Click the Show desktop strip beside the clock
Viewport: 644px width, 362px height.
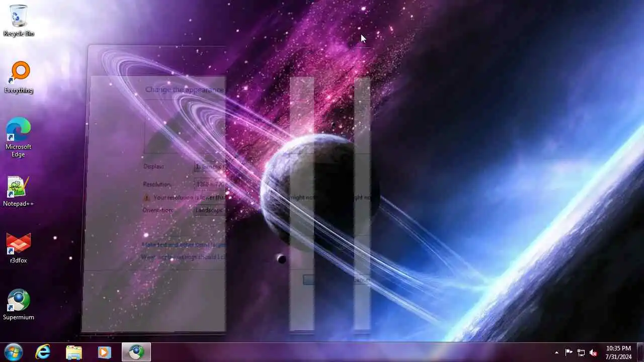[x=640, y=352]
